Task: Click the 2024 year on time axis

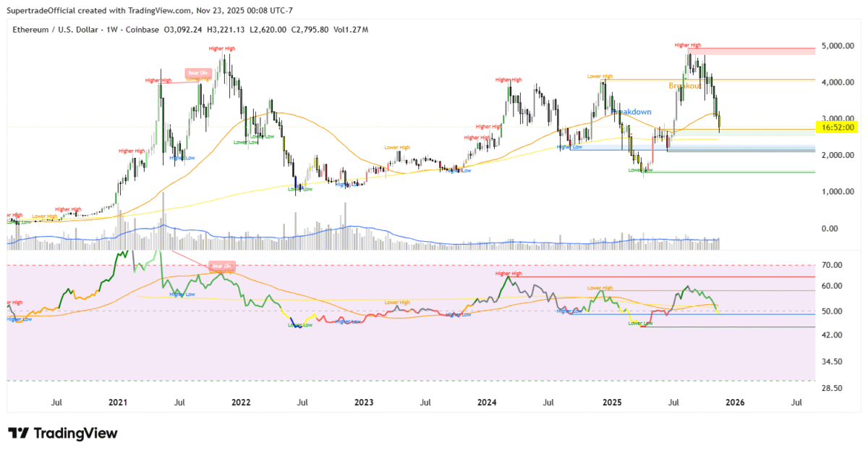Action: [487, 402]
